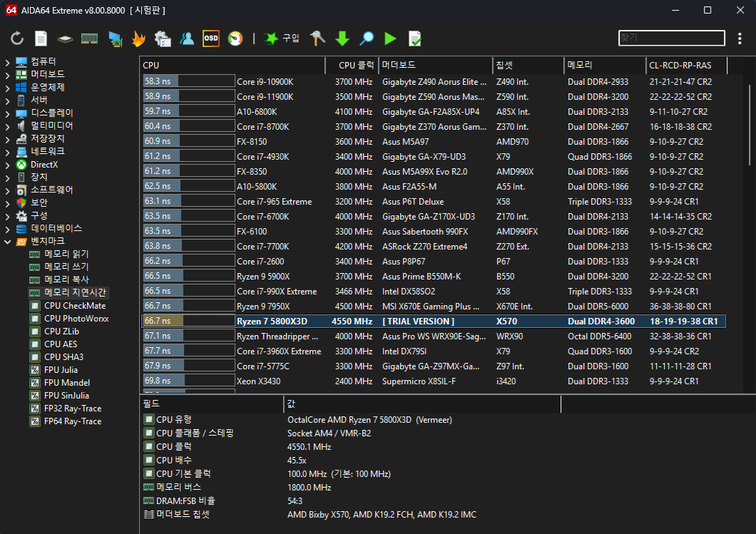Select the Core i9-10900K result row

coord(434,82)
